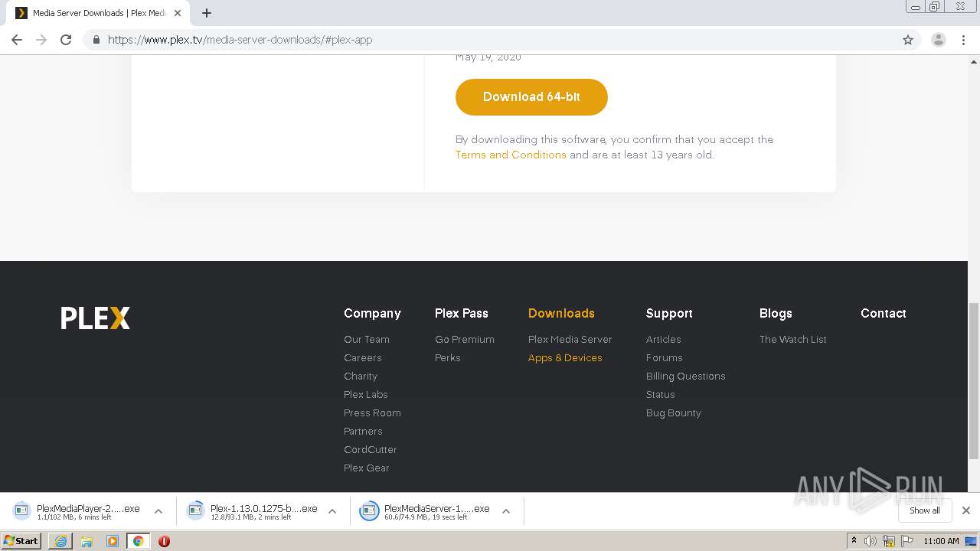The width and height of the screenshot is (980, 551).
Task: Go forward to the next page
Action: 41,40
